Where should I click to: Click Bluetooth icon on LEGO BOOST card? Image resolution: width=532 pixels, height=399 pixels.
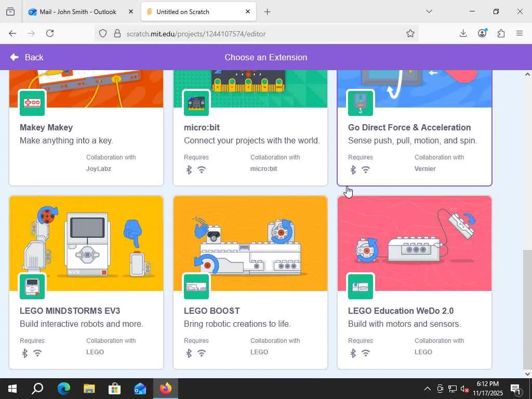[x=189, y=353]
